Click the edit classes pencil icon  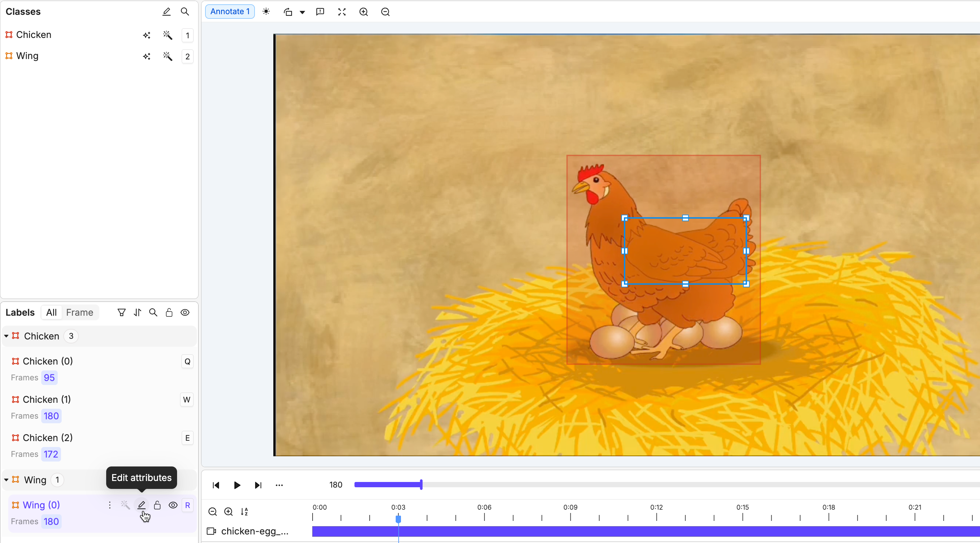click(166, 12)
